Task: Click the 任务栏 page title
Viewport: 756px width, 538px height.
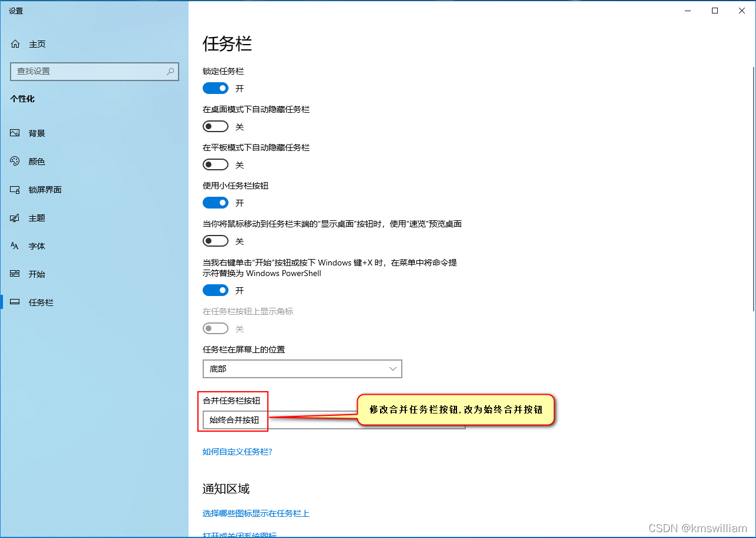Action: point(227,44)
